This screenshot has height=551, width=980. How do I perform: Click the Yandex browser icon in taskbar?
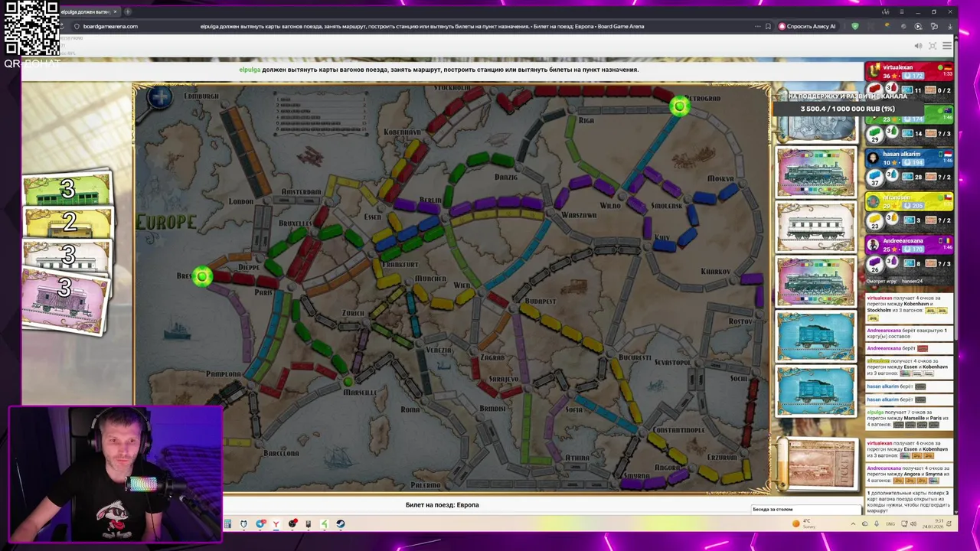[276, 524]
